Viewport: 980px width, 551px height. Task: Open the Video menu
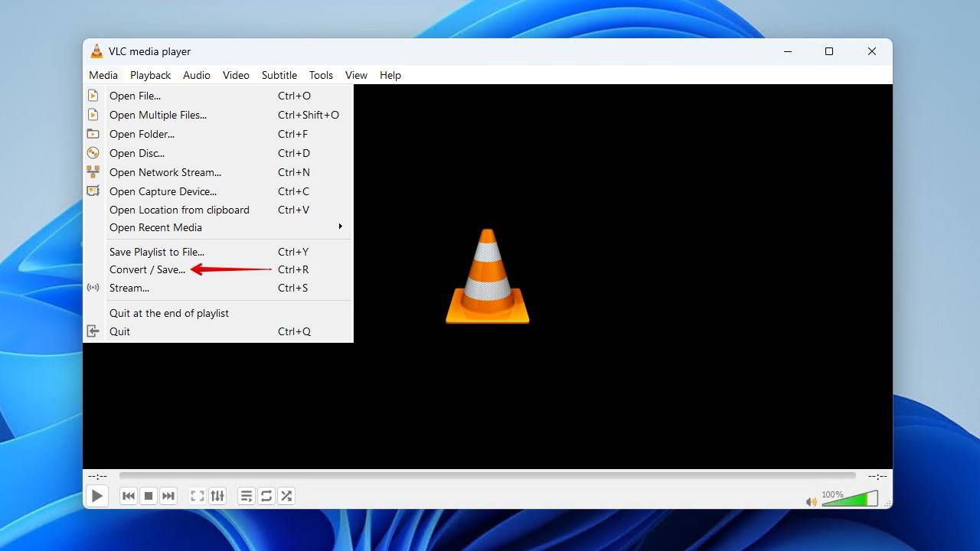click(x=236, y=75)
